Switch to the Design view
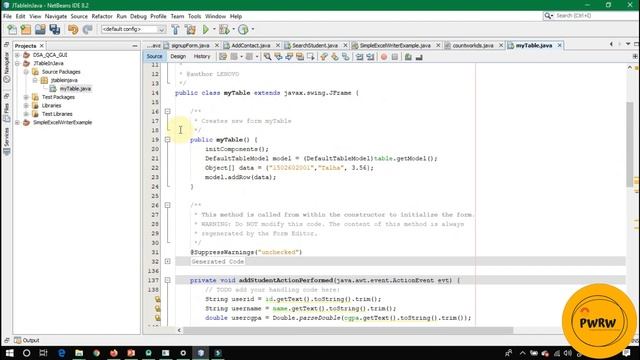Image resolution: width=640 pixels, height=360 pixels. 178,57
